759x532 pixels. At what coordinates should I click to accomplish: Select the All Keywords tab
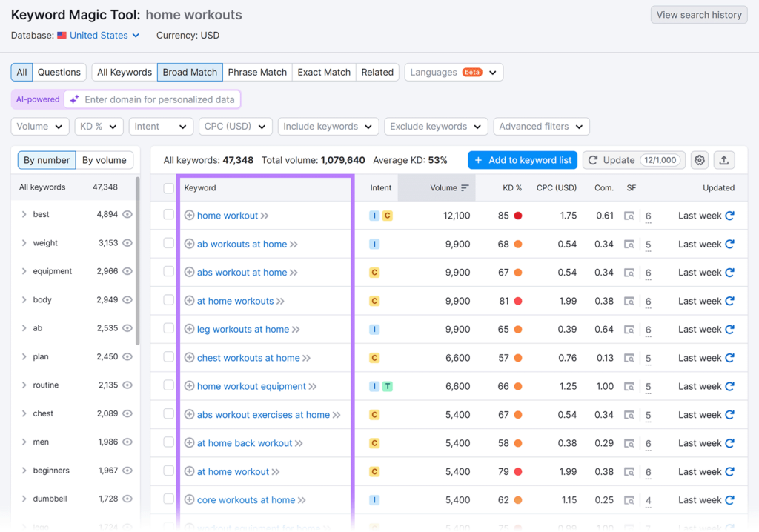[x=125, y=73]
